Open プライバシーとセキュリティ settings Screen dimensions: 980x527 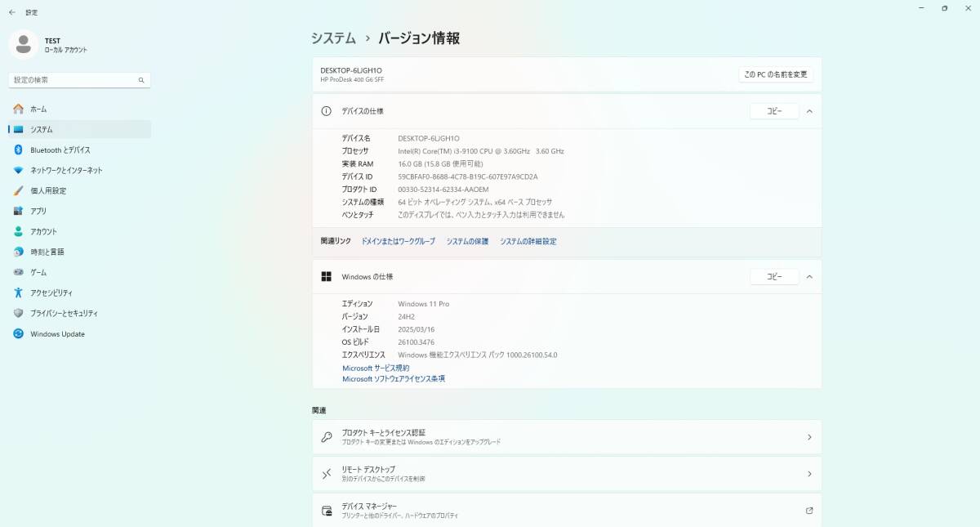(79, 313)
